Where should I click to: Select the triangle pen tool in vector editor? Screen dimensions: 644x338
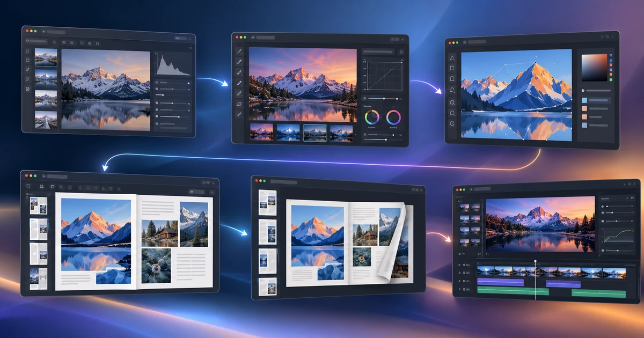pyautogui.click(x=452, y=58)
